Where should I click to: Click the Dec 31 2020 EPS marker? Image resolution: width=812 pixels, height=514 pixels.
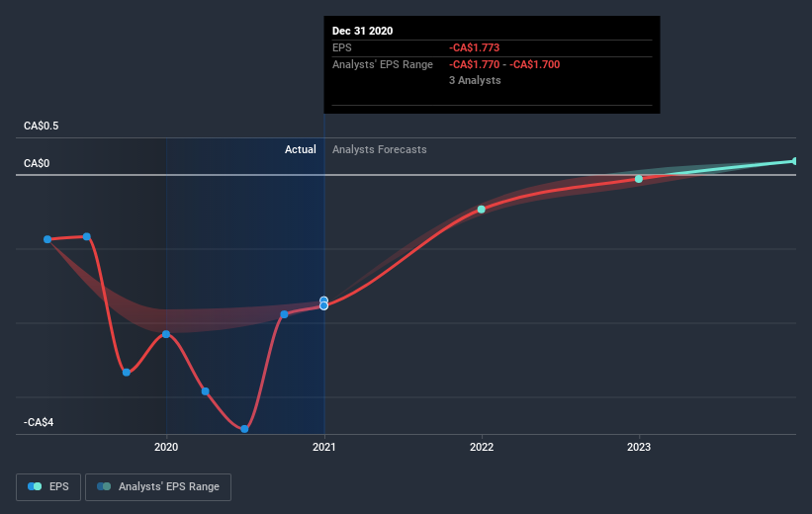pyautogui.click(x=323, y=305)
